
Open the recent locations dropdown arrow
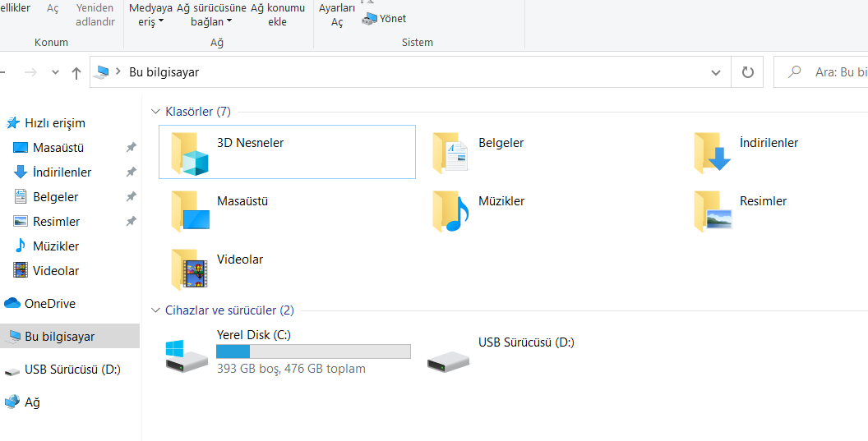tap(55, 72)
